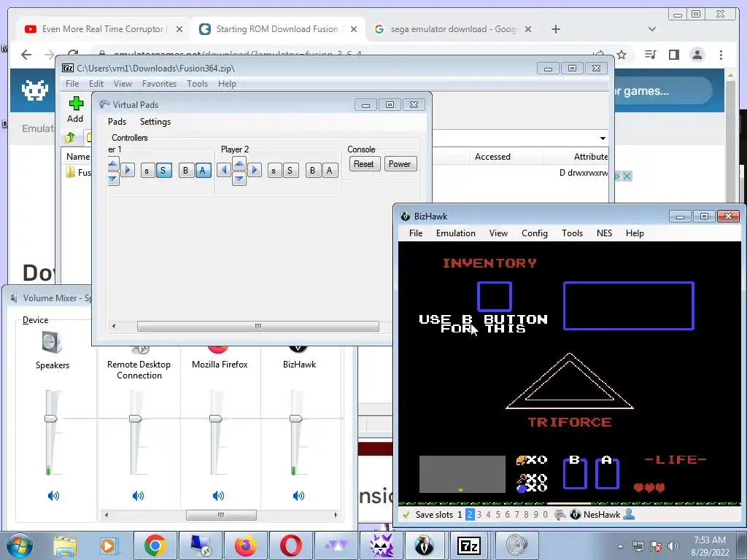This screenshot has width=747, height=560.
Task: Click the Console Power button
Action: coord(399,164)
